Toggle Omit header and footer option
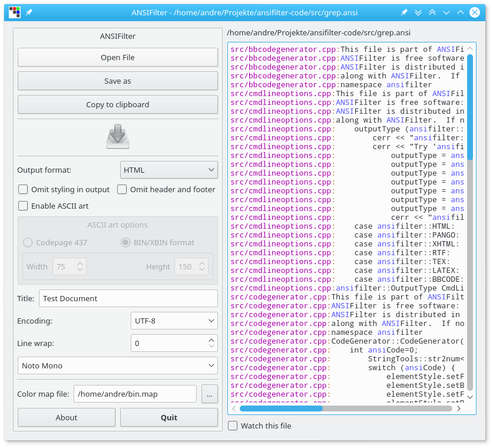This screenshot has width=493, height=448. pyautogui.click(x=122, y=189)
